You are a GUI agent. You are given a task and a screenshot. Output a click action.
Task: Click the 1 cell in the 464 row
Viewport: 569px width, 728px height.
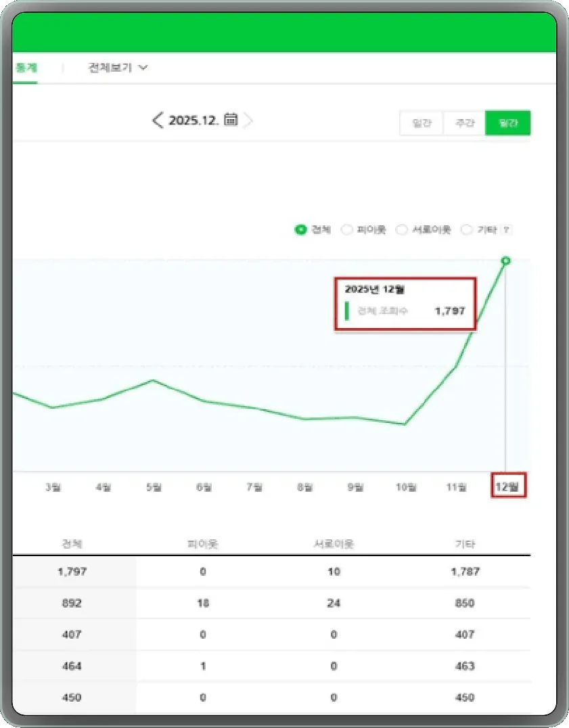(203, 666)
